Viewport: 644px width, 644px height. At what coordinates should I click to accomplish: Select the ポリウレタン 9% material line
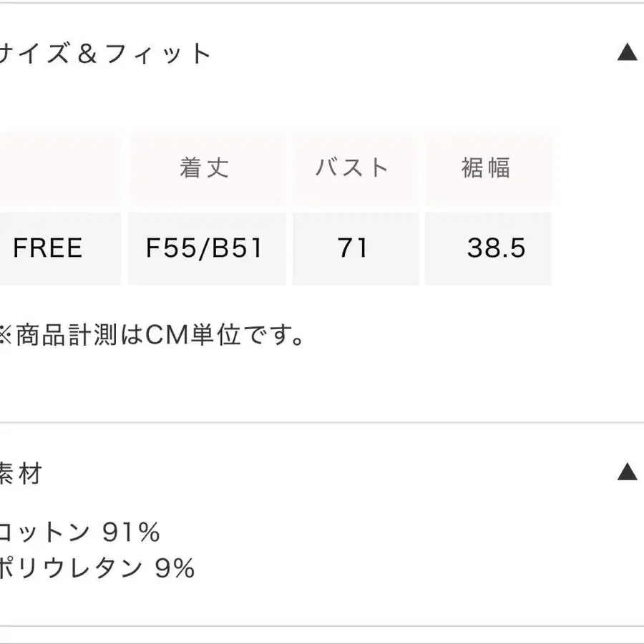(x=97, y=568)
